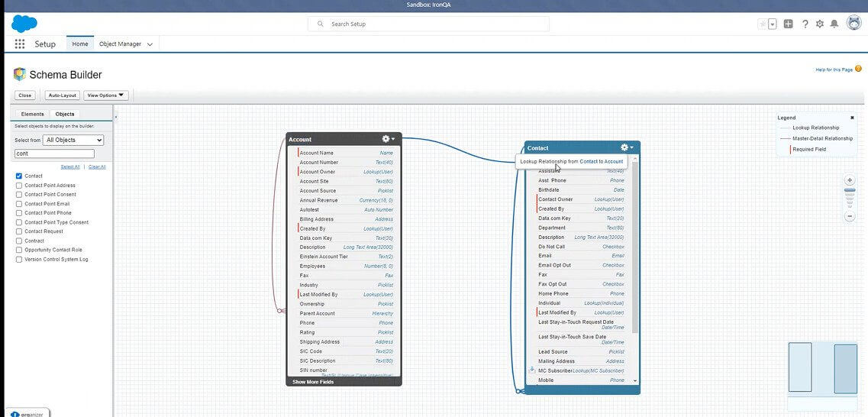Switch to the Elements tab
The image size is (868, 417).
coord(33,114)
